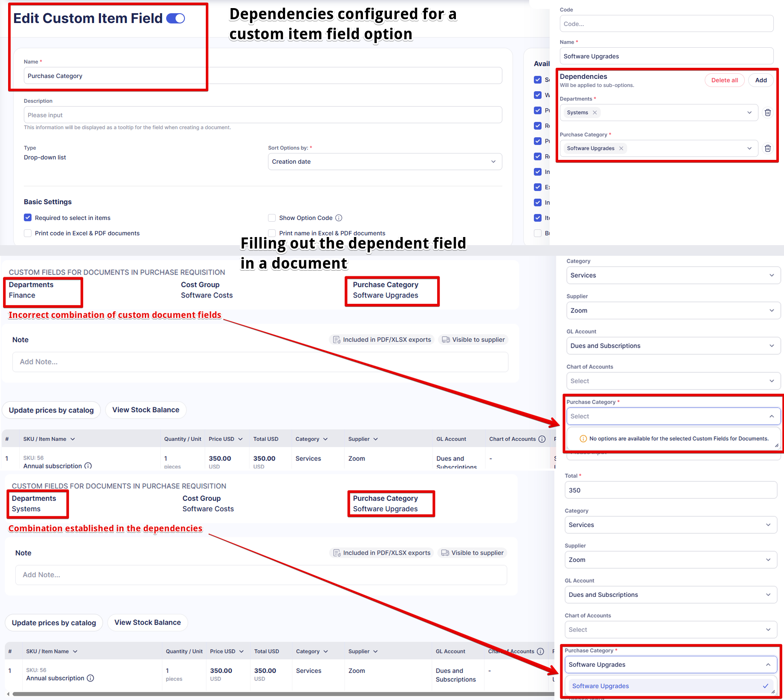
Task: Delete the Systems department dependency trash icon
Action: coord(767,113)
